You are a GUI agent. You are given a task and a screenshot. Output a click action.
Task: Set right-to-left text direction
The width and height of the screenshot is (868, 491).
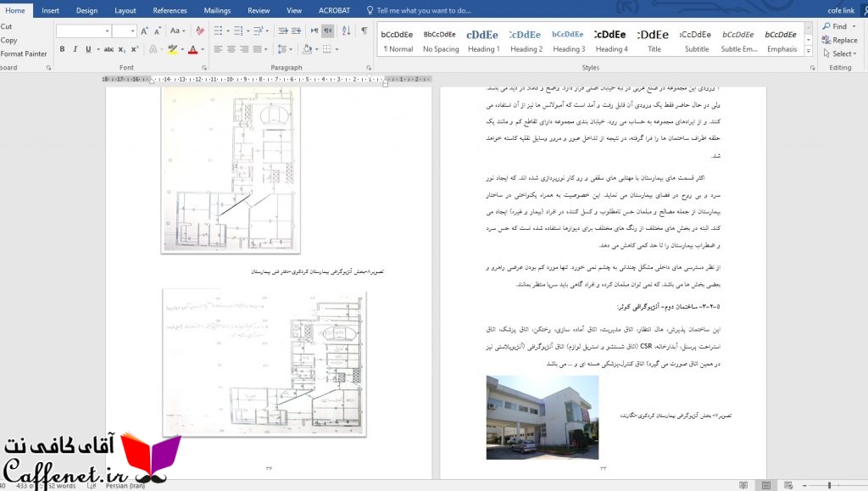328,31
